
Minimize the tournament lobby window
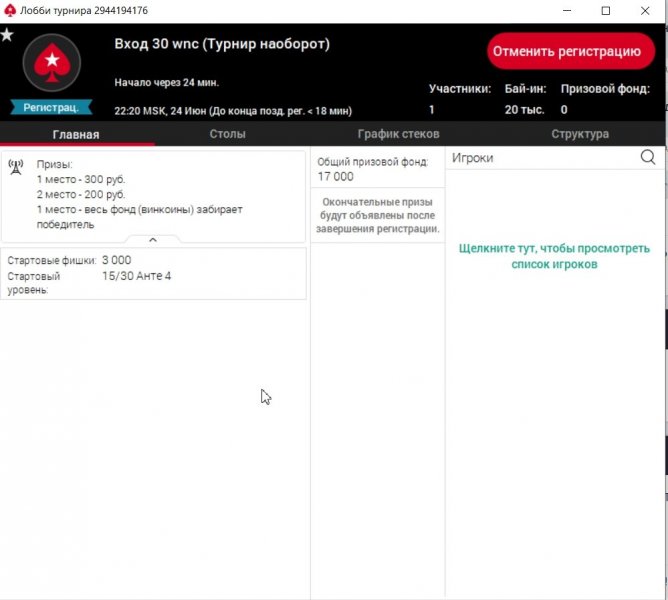pos(560,11)
